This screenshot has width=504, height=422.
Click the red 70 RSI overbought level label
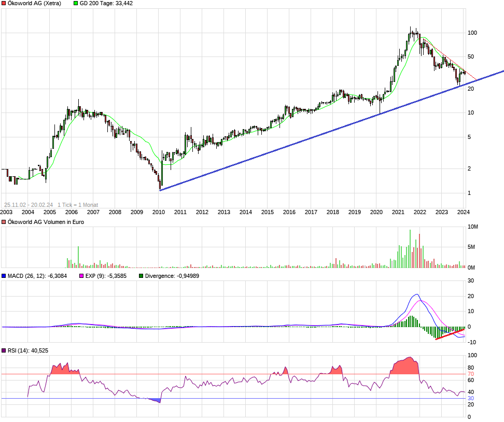[471, 374]
